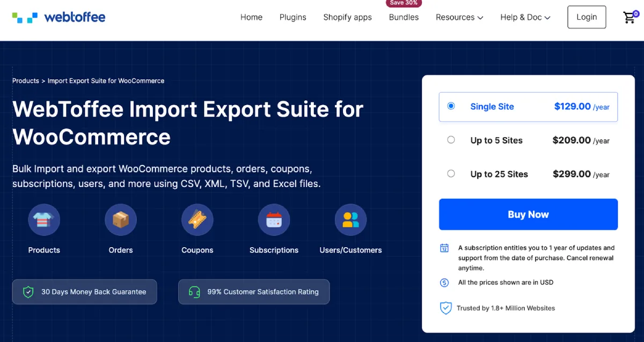Click the Orders label under icons
This screenshot has height=342, width=644.
[x=121, y=250]
